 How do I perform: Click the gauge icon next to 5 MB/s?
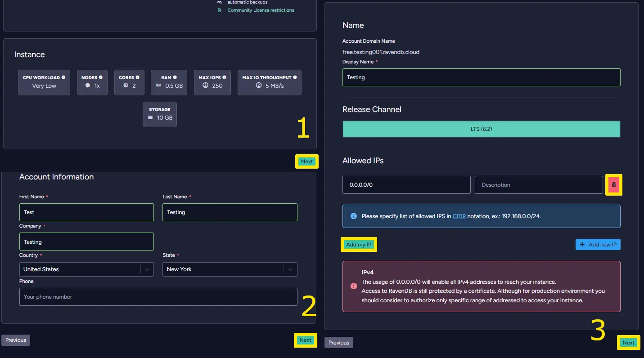[x=259, y=85]
